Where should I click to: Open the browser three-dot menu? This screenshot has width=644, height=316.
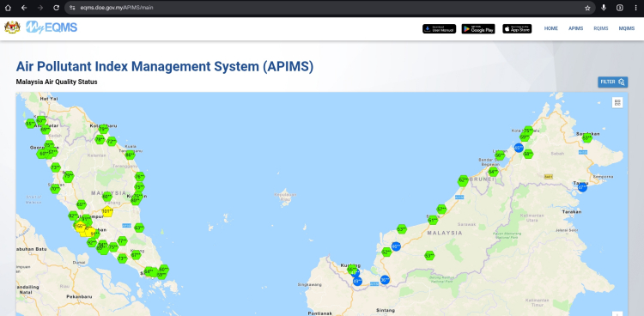(635, 8)
